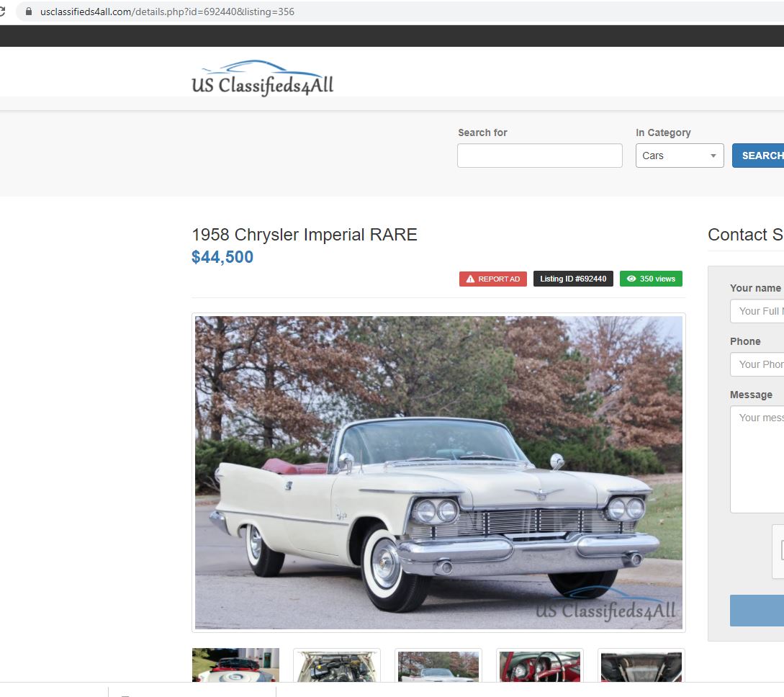Click the Search for text field

[x=539, y=156]
